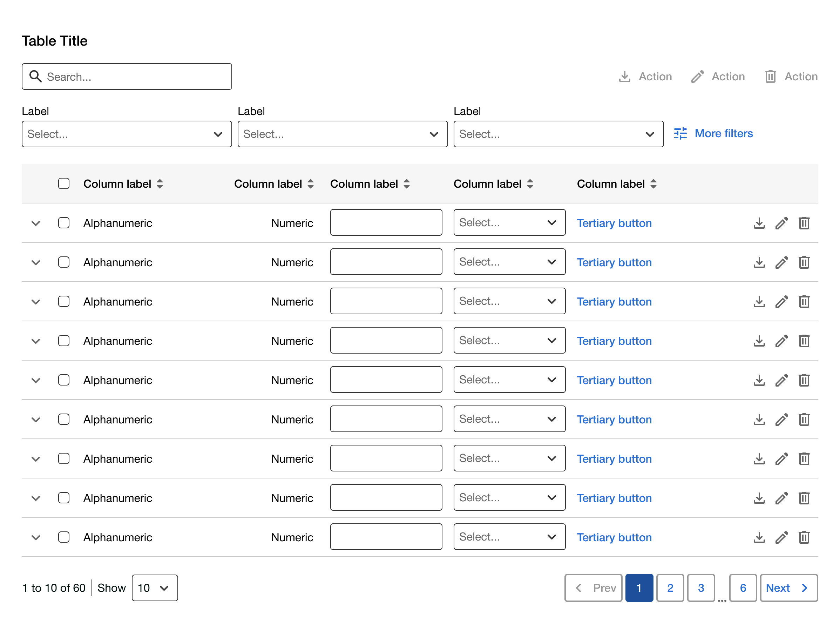This screenshot has height=637, width=840.
Task: Click the download Action in the toolbar
Action: pos(645,77)
